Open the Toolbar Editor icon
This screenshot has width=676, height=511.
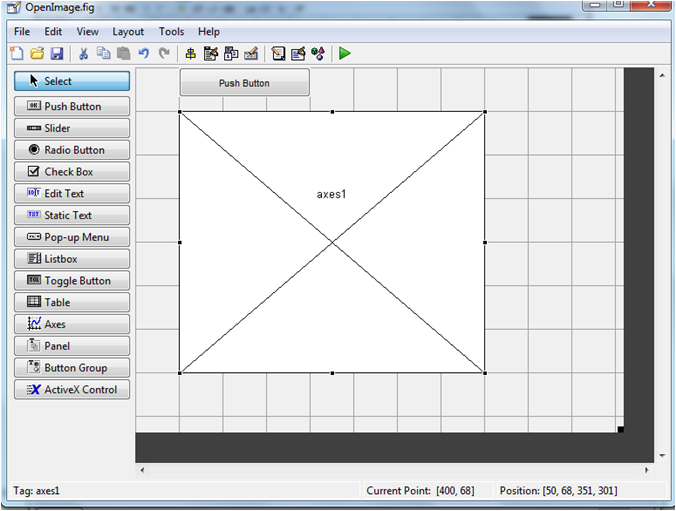click(251, 53)
